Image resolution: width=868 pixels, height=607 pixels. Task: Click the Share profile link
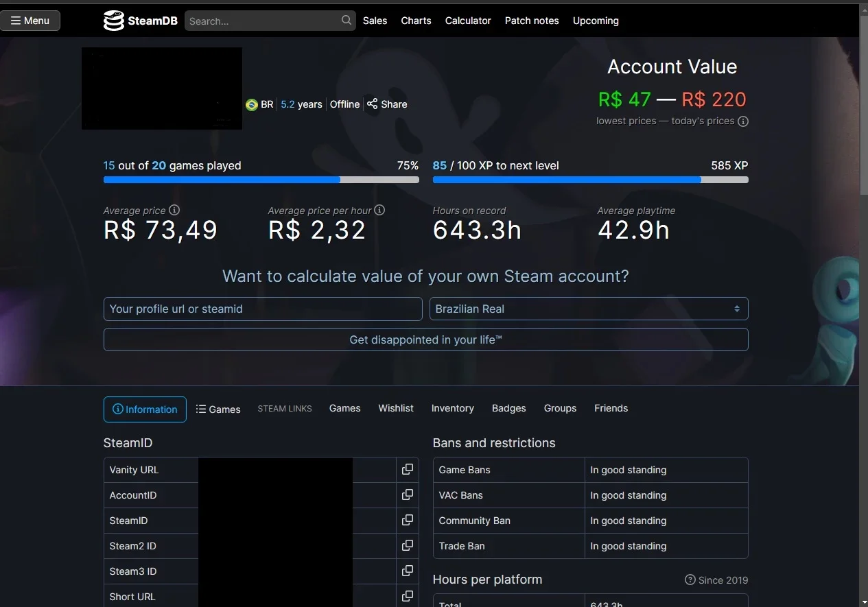[387, 104]
